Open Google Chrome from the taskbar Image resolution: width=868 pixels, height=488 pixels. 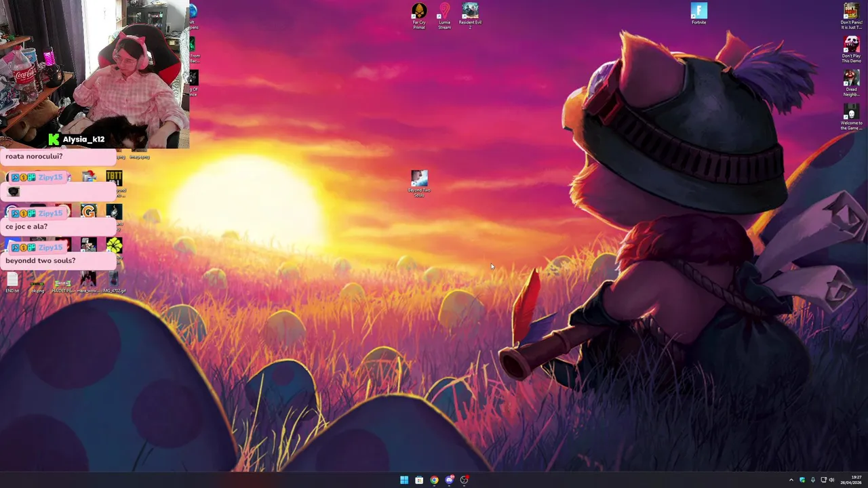pyautogui.click(x=434, y=480)
